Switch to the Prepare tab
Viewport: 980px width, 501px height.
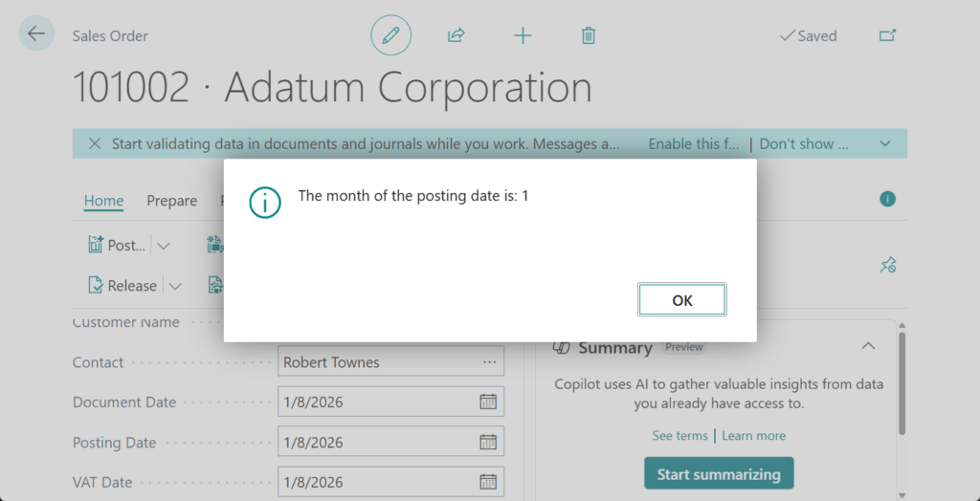[x=171, y=201]
